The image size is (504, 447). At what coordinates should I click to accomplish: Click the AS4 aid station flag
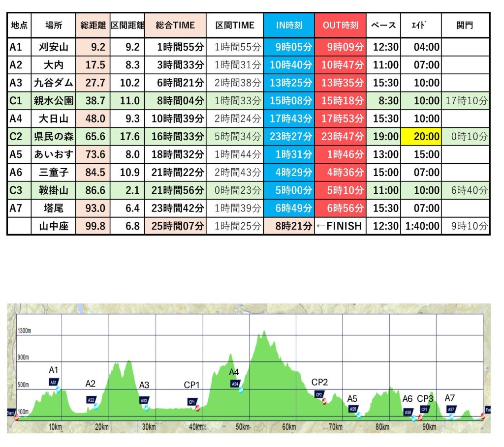tap(235, 384)
